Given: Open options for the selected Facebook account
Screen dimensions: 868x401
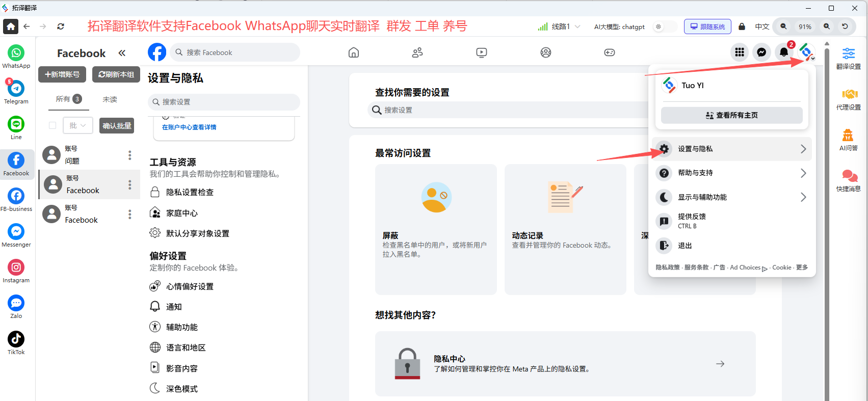Looking at the screenshot, I should (x=129, y=184).
